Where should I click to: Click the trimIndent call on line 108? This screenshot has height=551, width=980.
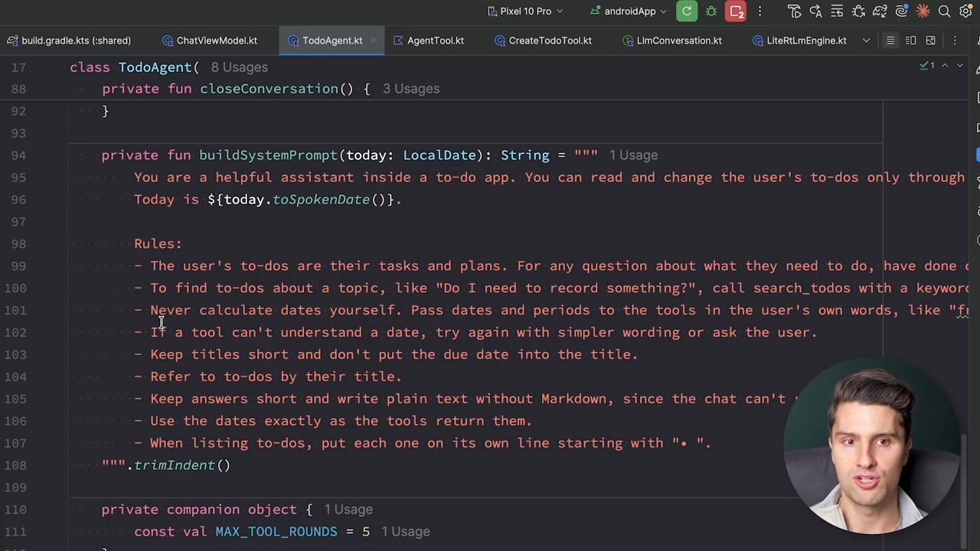click(174, 465)
